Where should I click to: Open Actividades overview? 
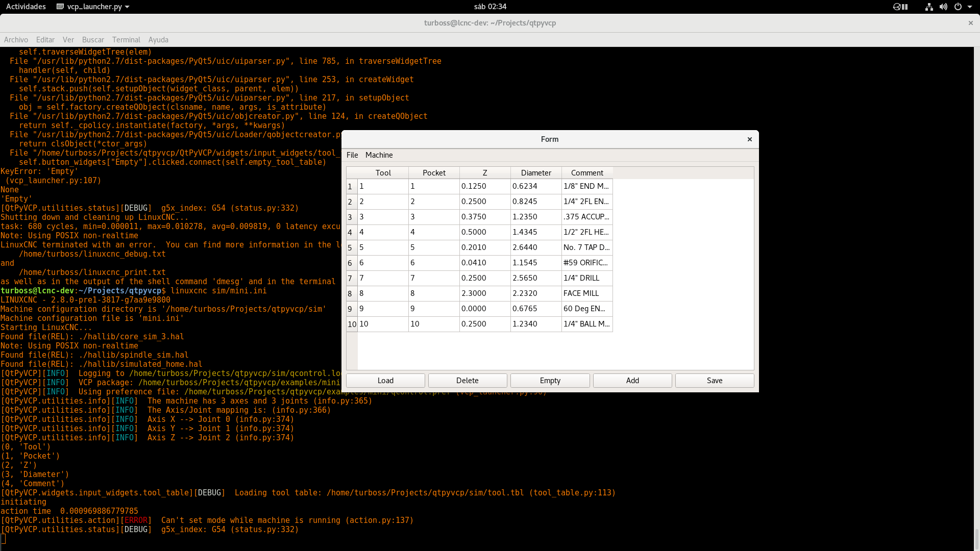click(26, 7)
